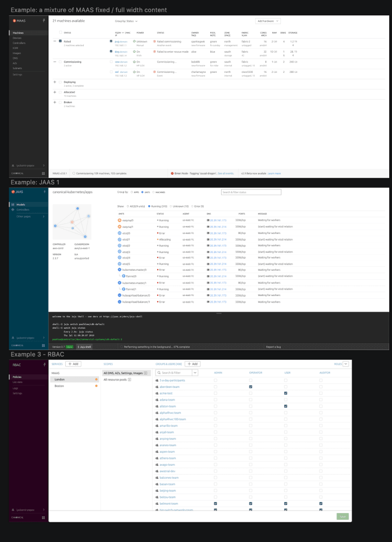
Task: Click the MAAS logo
Action: pos(19,21)
